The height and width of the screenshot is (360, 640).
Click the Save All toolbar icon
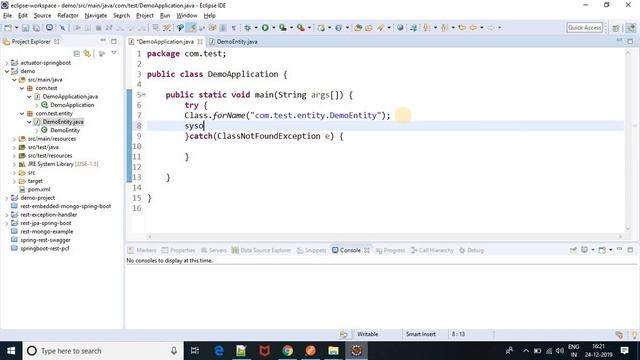click(36, 28)
